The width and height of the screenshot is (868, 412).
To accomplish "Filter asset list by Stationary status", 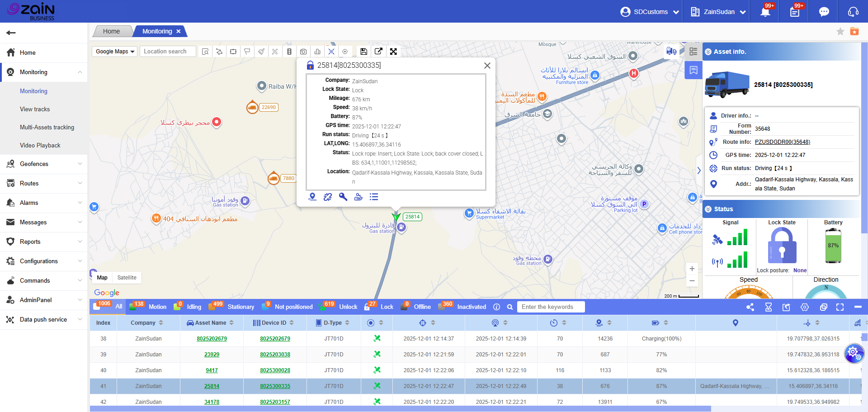I will (241, 307).
